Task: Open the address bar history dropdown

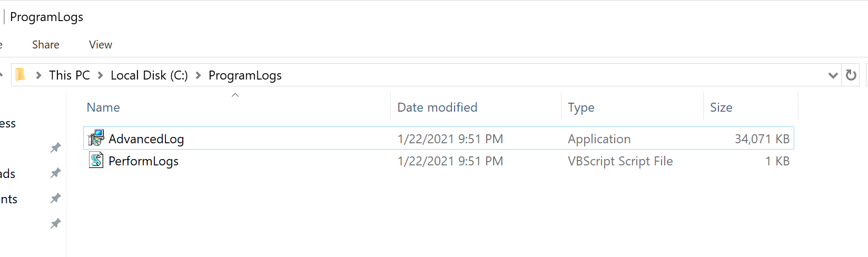Action: [x=833, y=75]
